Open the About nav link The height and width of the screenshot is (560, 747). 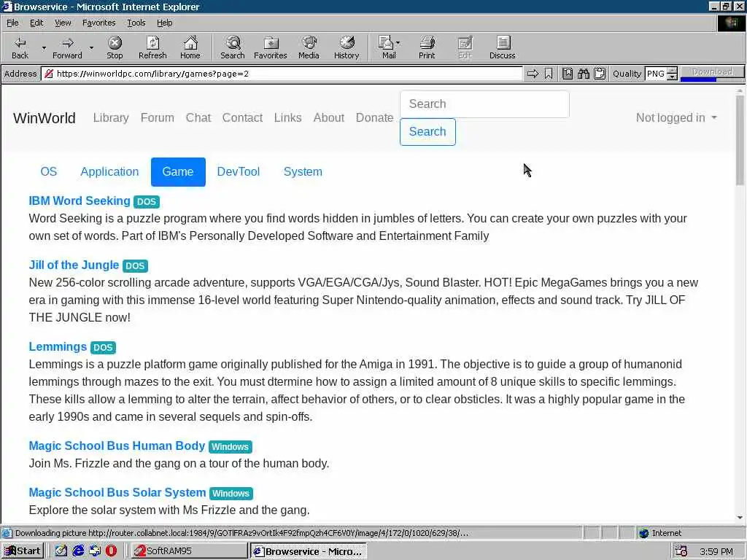329,117
